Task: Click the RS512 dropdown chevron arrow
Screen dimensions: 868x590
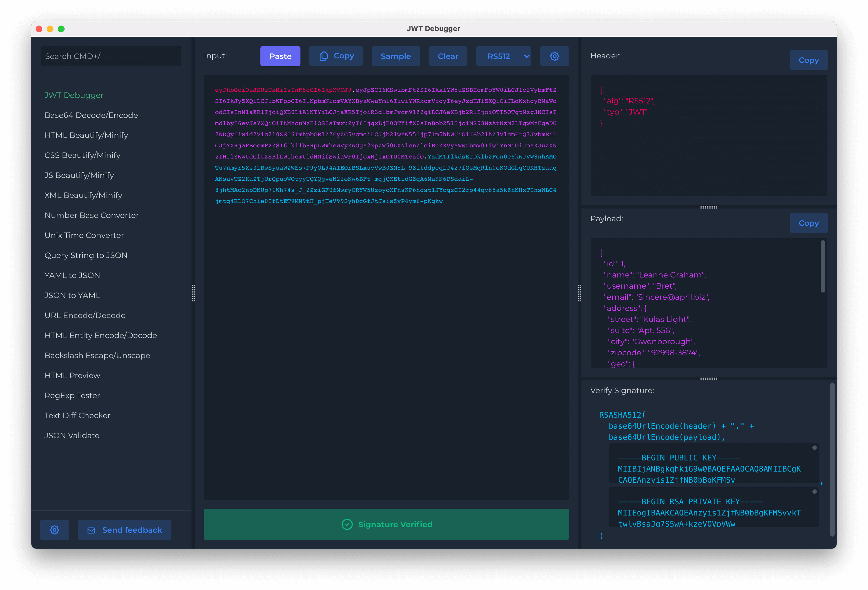Action: pyautogui.click(x=526, y=56)
